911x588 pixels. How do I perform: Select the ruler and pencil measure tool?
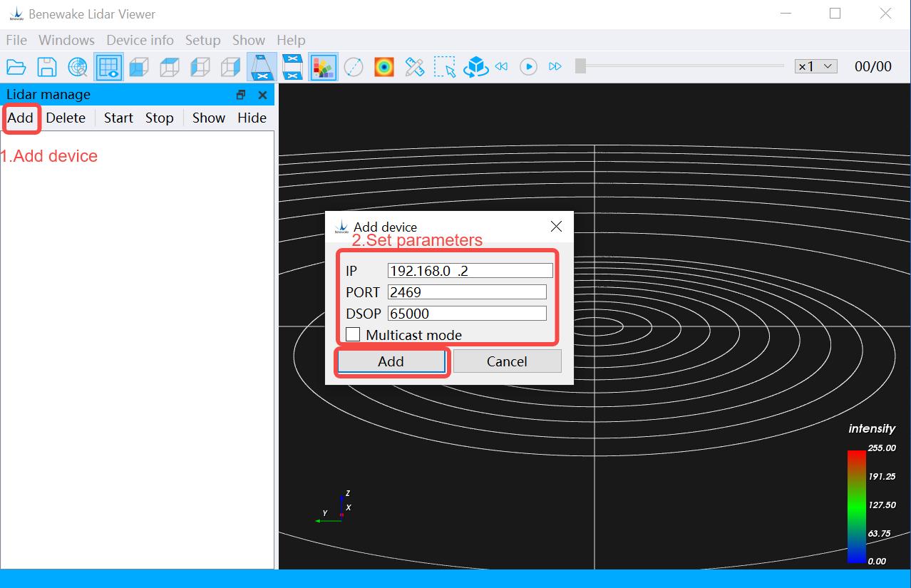pos(414,67)
